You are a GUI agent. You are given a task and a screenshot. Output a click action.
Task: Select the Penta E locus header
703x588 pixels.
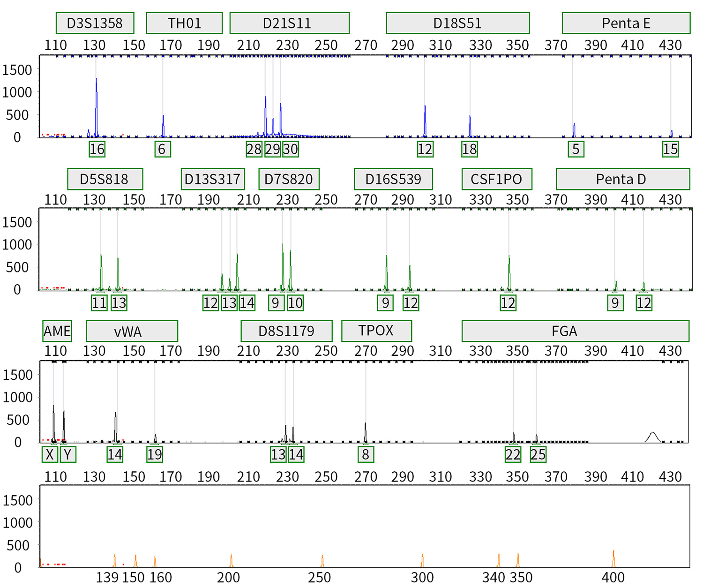coord(626,23)
